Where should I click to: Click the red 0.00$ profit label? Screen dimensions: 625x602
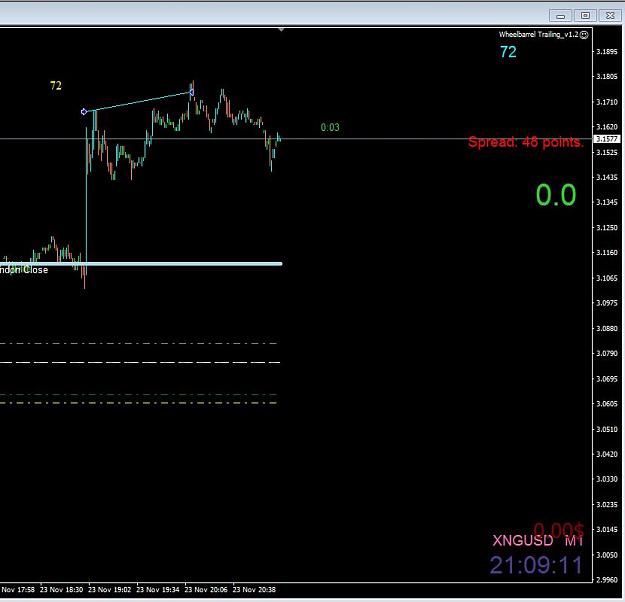click(x=558, y=529)
